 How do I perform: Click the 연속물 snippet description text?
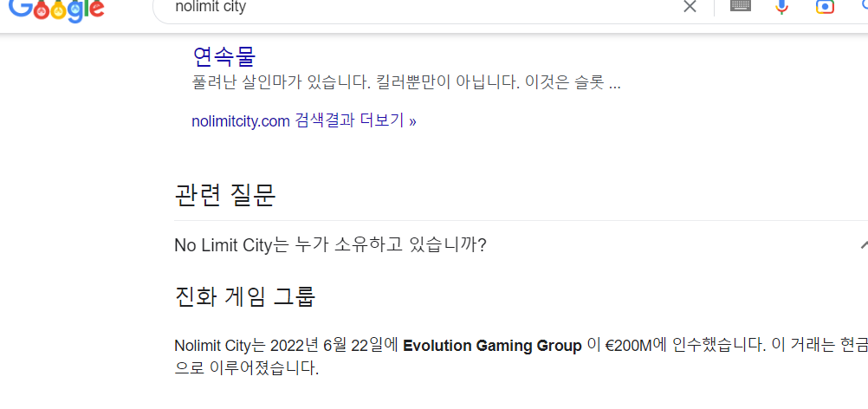pyautogui.click(x=406, y=83)
